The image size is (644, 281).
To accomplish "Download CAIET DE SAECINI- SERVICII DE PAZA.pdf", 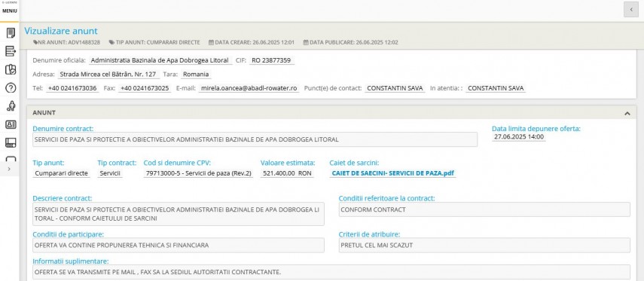I will coord(392,173).
